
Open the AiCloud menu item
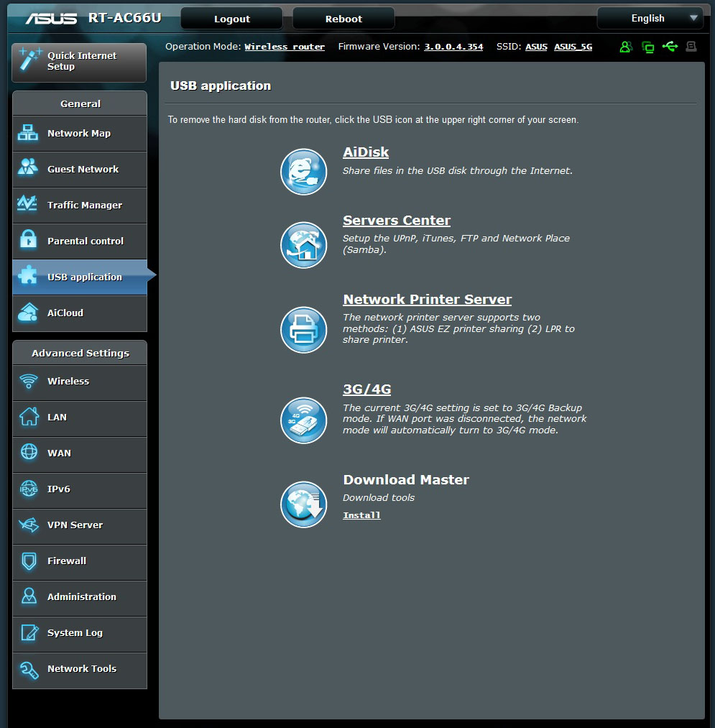coord(79,313)
